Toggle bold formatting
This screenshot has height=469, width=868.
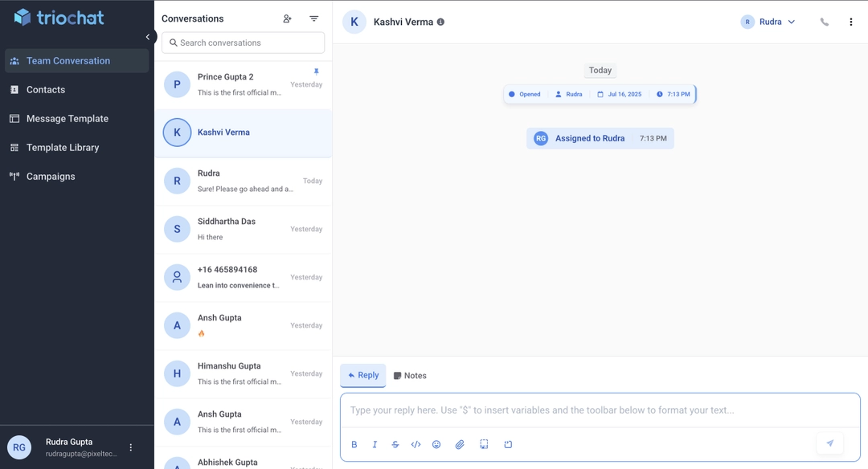click(x=354, y=444)
